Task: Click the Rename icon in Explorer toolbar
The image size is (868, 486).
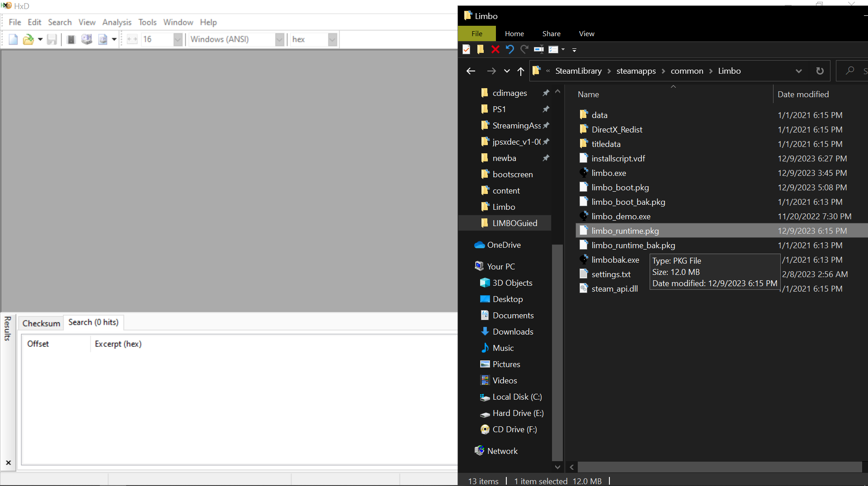Action: 539,49
